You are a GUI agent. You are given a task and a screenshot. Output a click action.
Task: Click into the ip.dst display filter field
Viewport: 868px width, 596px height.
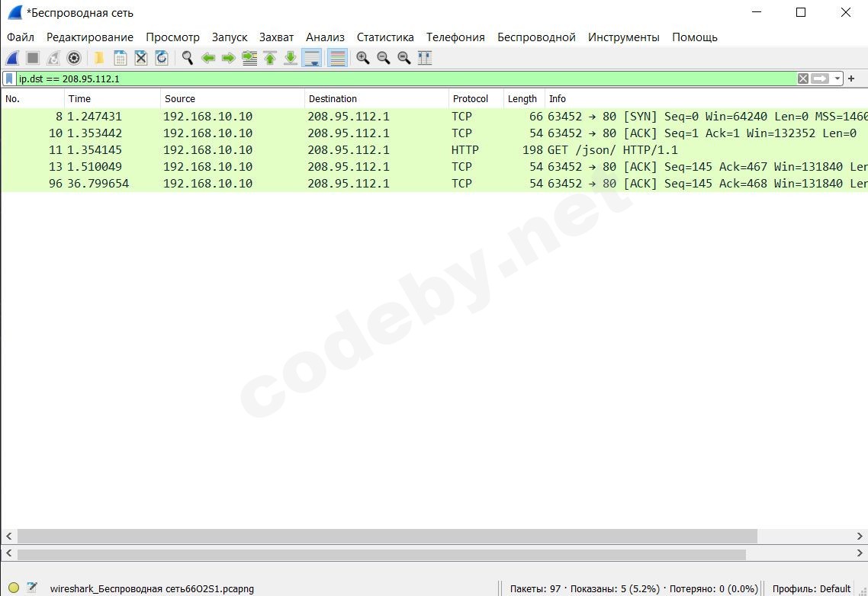tap(407, 79)
